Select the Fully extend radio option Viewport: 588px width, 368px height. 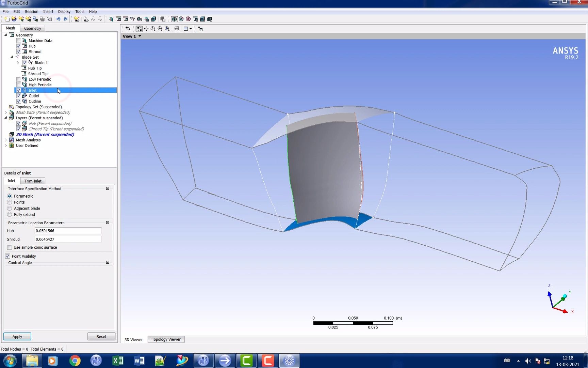click(x=10, y=215)
